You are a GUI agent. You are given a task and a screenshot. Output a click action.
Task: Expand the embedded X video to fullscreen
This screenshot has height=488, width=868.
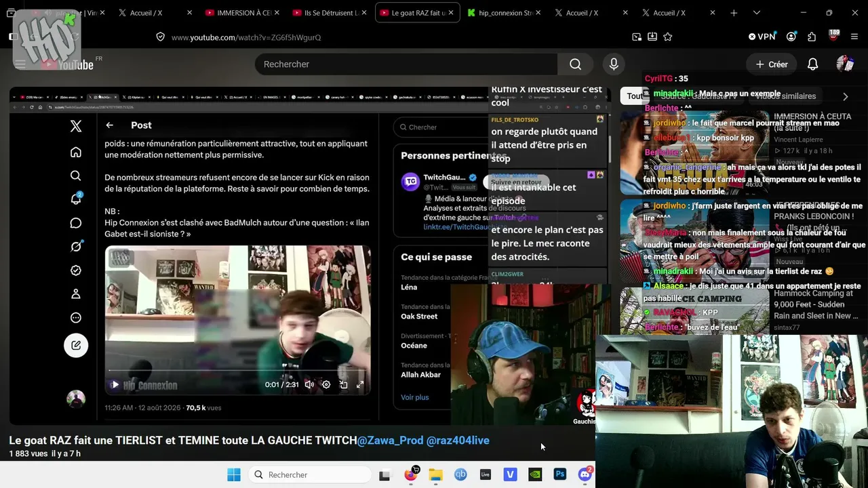(360, 384)
